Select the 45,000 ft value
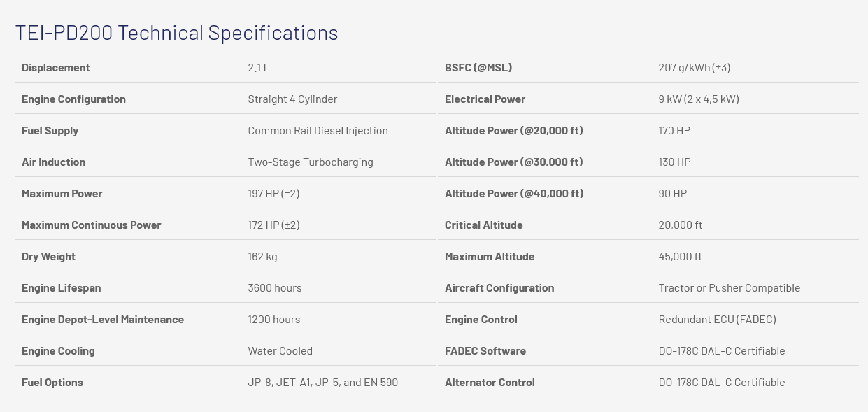Image resolution: width=868 pixels, height=412 pixels. click(x=680, y=257)
